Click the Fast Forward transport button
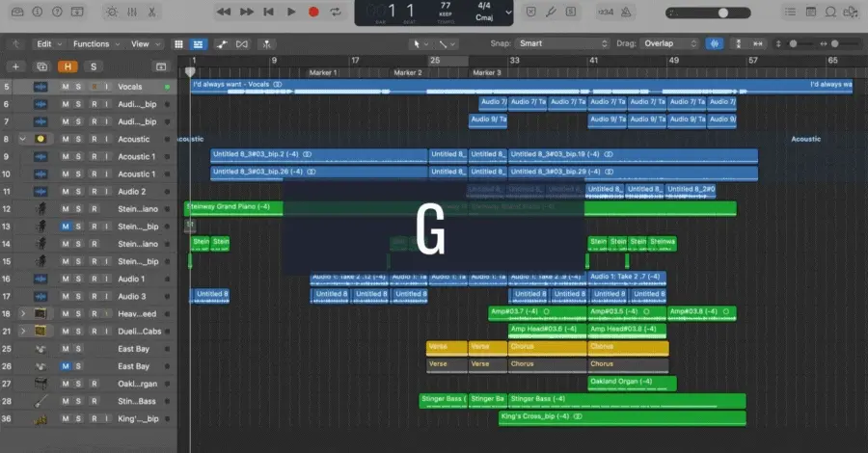Screen dimensions: 868x453 pyautogui.click(x=246, y=12)
